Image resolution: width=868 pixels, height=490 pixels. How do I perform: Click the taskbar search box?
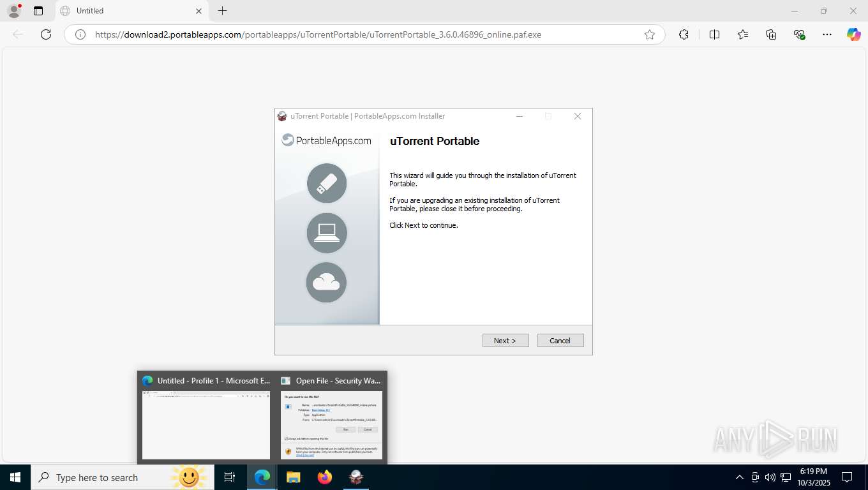pos(123,477)
